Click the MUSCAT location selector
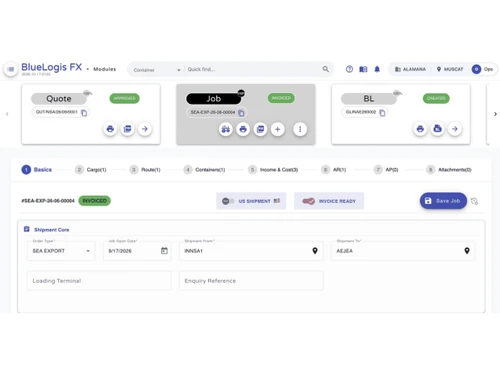The image size is (500, 375). tap(450, 69)
